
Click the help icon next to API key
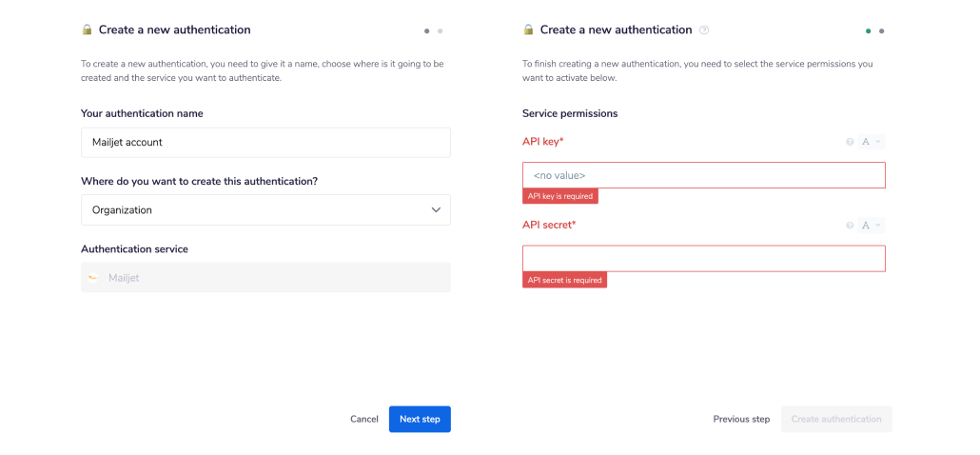tap(851, 142)
